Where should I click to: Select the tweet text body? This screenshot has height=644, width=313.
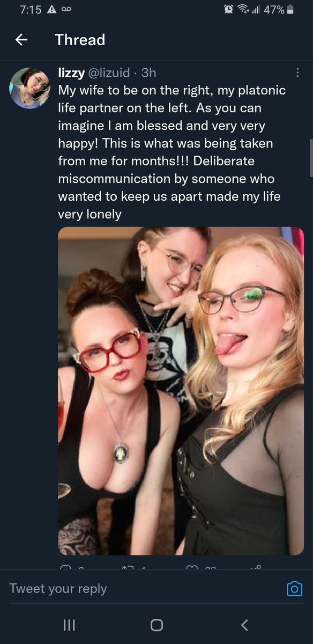(x=173, y=152)
